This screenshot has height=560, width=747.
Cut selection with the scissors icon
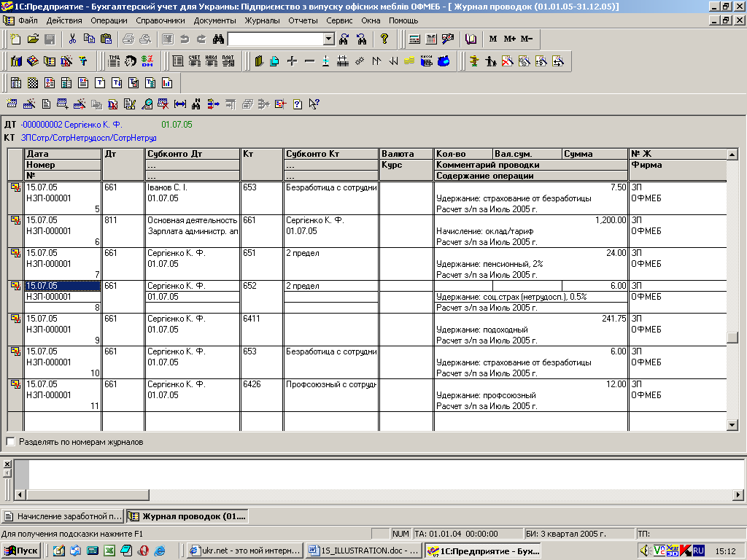[x=72, y=39]
